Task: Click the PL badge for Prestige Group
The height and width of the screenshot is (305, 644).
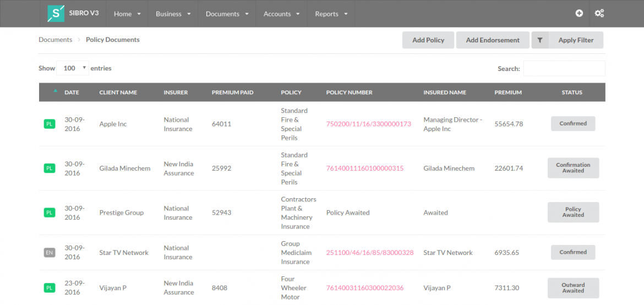Action: click(x=50, y=213)
